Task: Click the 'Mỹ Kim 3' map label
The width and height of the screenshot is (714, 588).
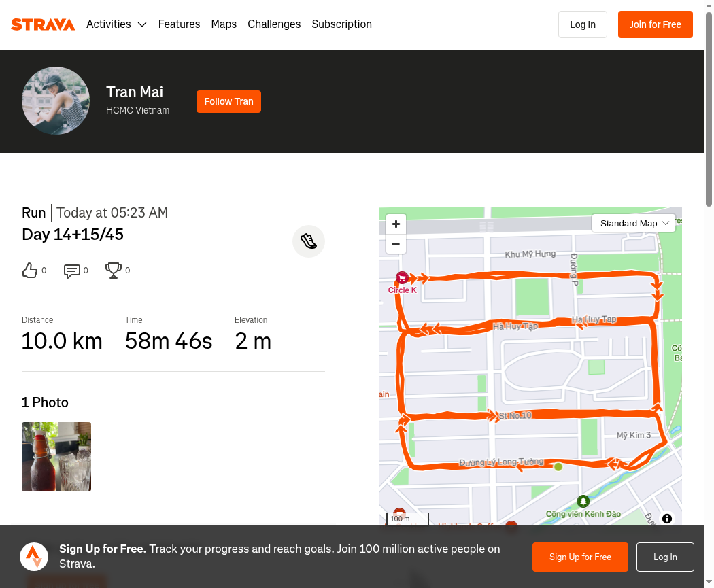Action: coord(634,436)
